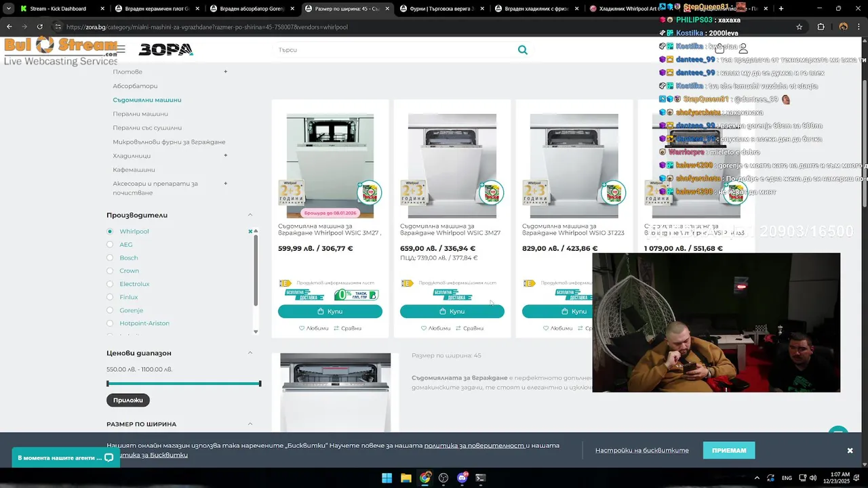This screenshot has width=868, height=488.
Task: Open the browser tab list dropdown arrow
Action: coord(9,9)
